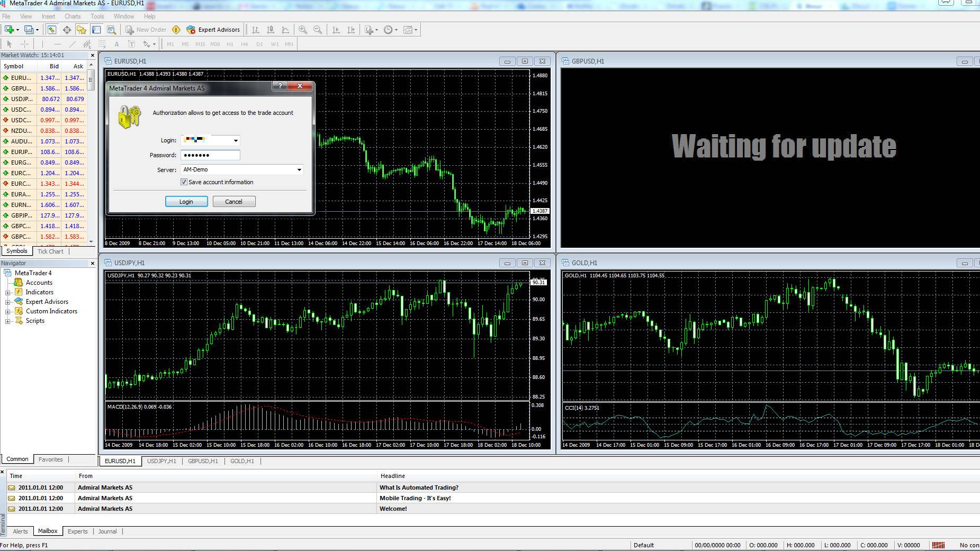Viewport: 980px width, 551px height.
Task: Select the Crosshair drawing tool
Action: tap(24, 44)
